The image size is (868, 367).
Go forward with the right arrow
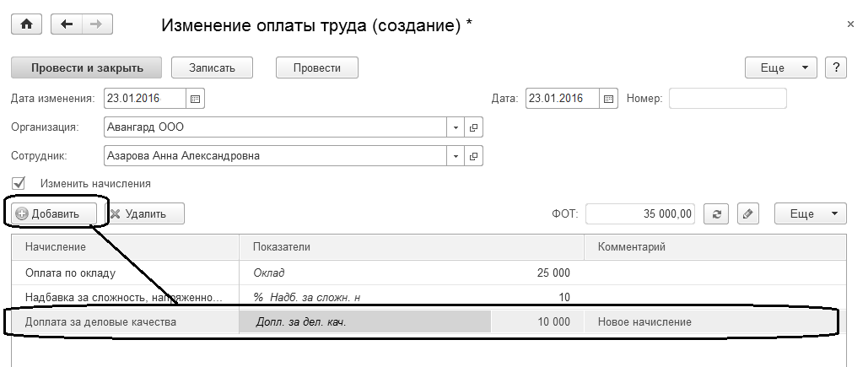[95, 24]
